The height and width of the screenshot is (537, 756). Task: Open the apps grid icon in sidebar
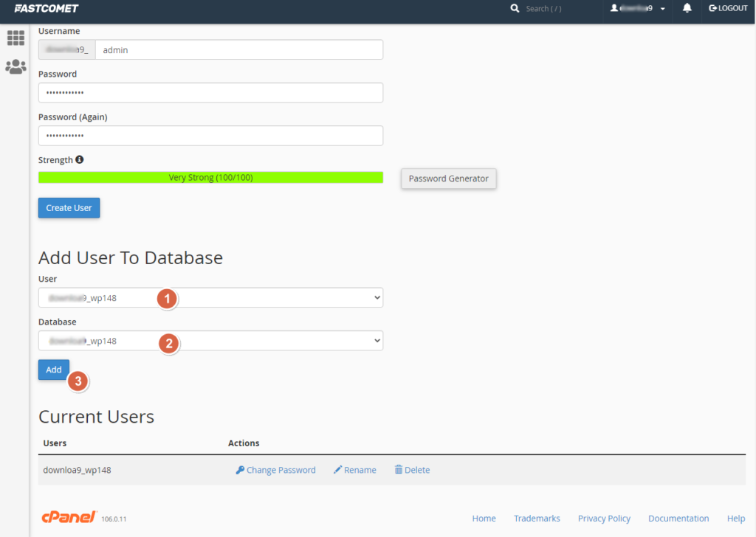(x=16, y=38)
